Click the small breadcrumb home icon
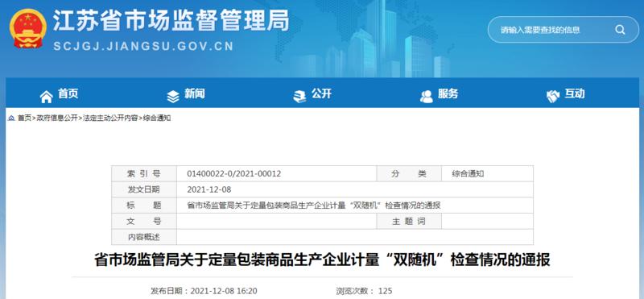Viewport: 644px width, 299px height. tap(11, 118)
